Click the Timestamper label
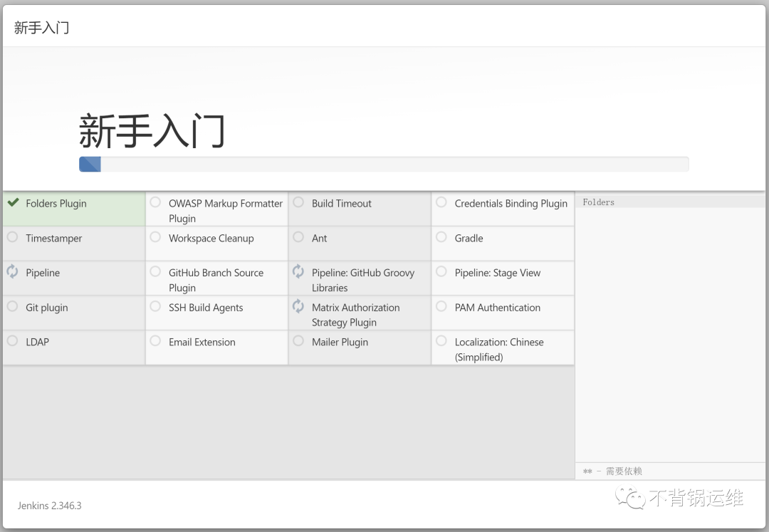 tap(54, 239)
